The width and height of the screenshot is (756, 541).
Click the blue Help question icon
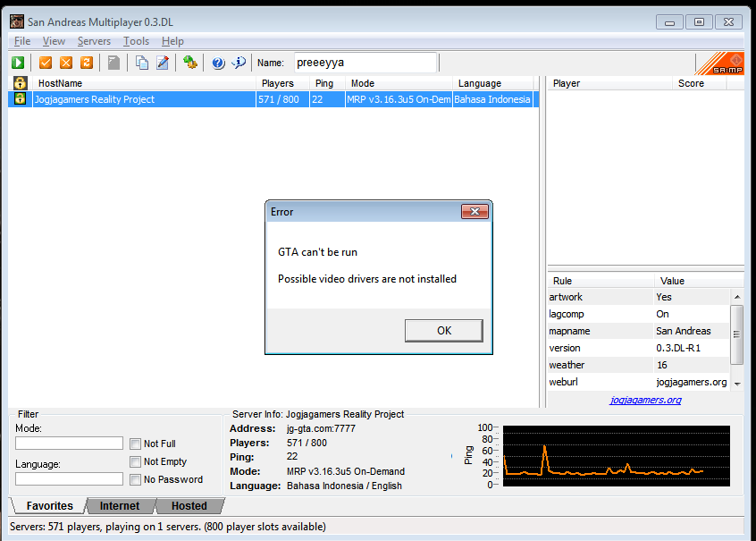pyautogui.click(x=218, y=63)
